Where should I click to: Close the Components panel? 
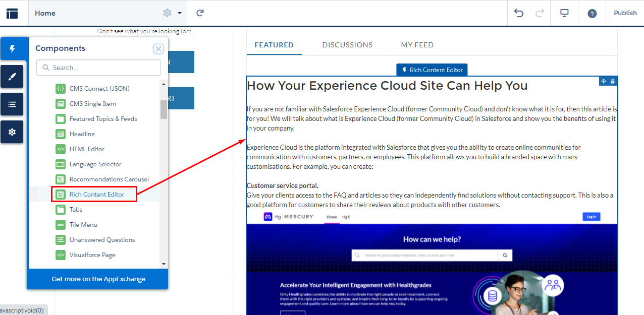158,49
